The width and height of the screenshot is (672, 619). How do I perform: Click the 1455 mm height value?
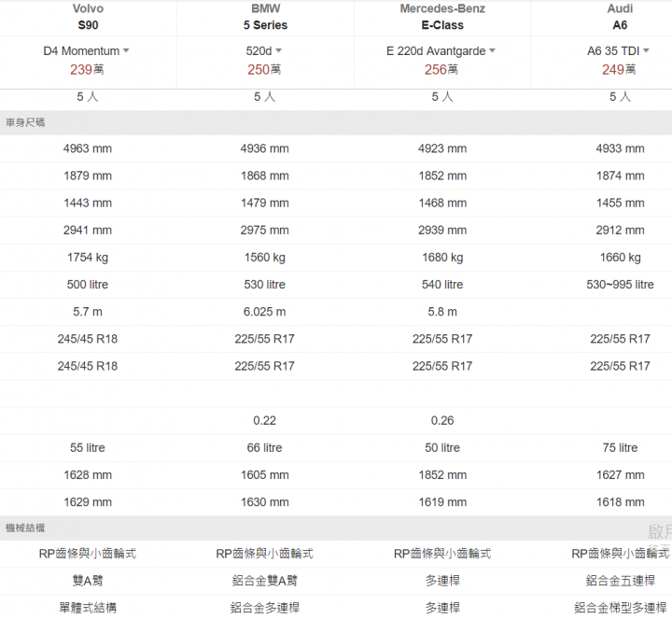point(620,204)
